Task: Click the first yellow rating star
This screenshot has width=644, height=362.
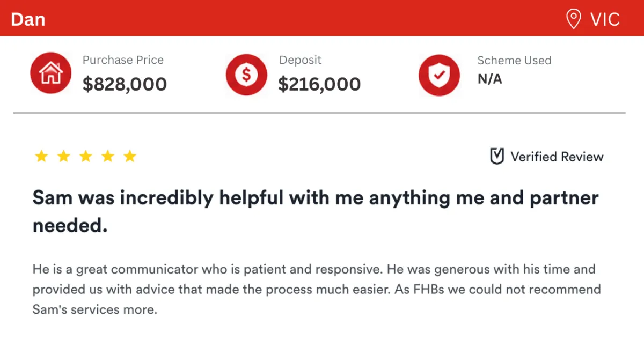Action: click(41, 157)
